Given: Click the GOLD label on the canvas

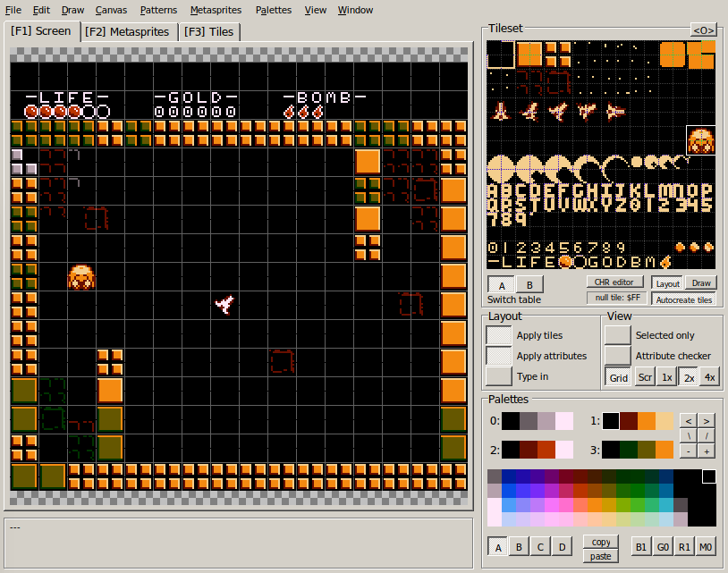Looking at the screenshot, I should tap(196, 97).
